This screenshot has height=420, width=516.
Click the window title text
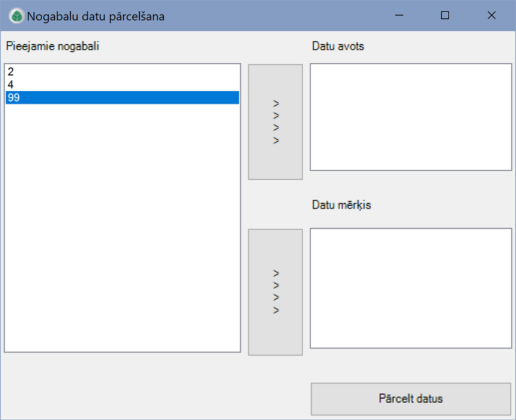(96, 16)
